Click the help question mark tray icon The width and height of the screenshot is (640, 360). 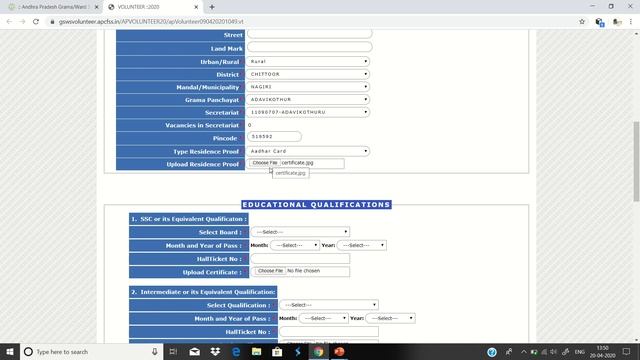click(x=492, y=352)
